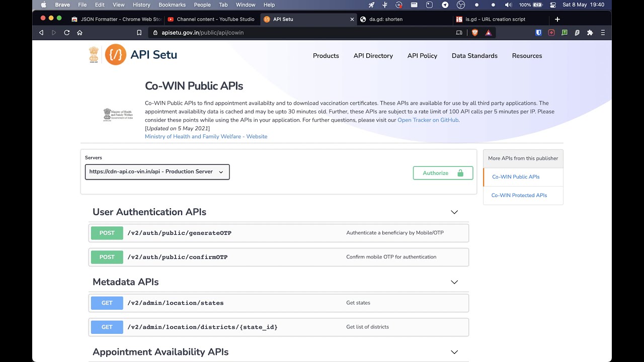Click the feather extension icon
644x362 pixels.
[577, 33]
